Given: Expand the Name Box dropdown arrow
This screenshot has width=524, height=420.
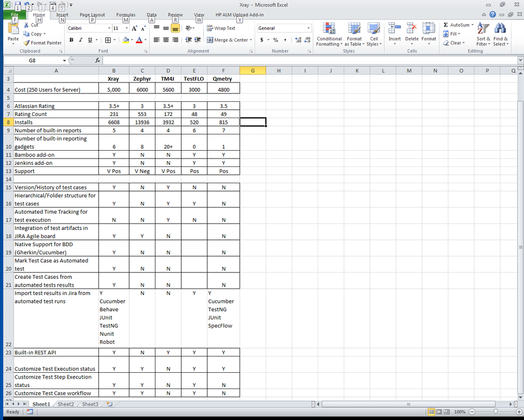Looking at the screenshot, I should point(64,60).
